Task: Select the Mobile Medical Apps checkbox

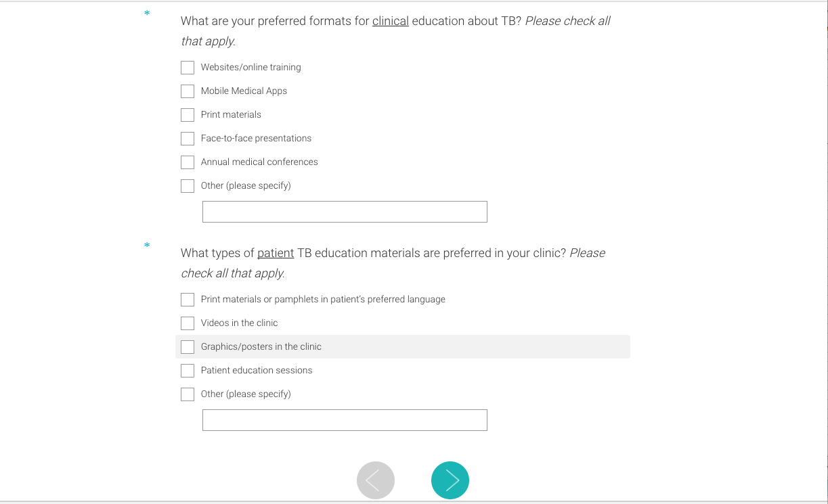Action: point(188,91)
